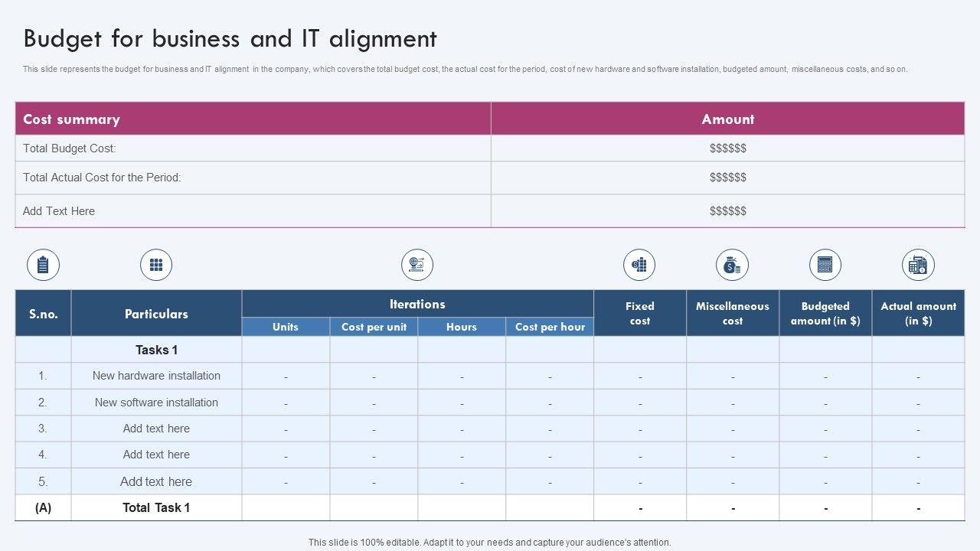Select the 'Miscellaneous cost' column header
Image resolution: width=980 pixels, height=551 pixels.
tap(732, 313)
